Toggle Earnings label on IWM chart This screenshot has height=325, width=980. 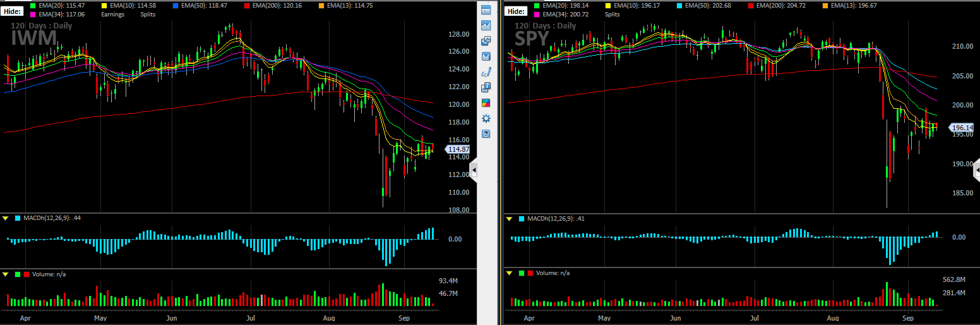(114, 14)
